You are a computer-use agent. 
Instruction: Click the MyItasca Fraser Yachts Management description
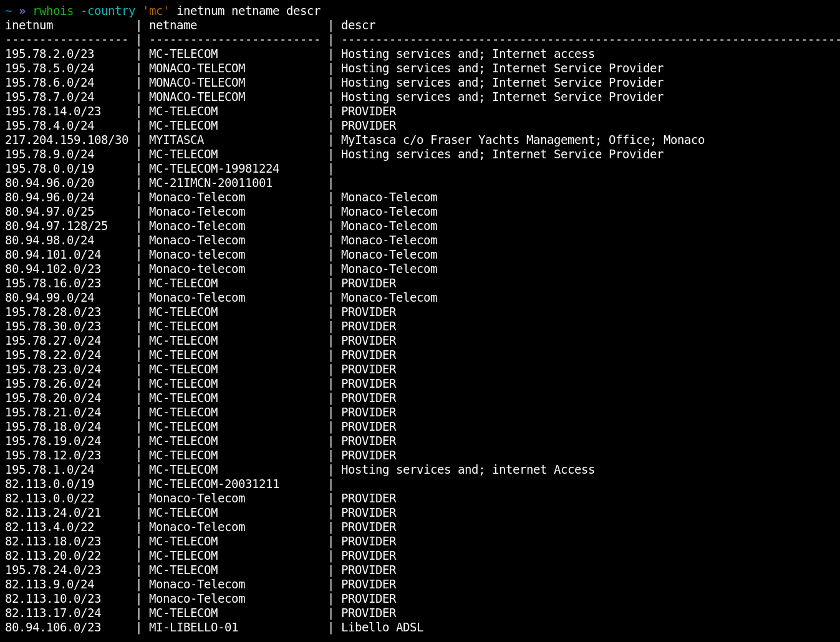coord(523,140)
